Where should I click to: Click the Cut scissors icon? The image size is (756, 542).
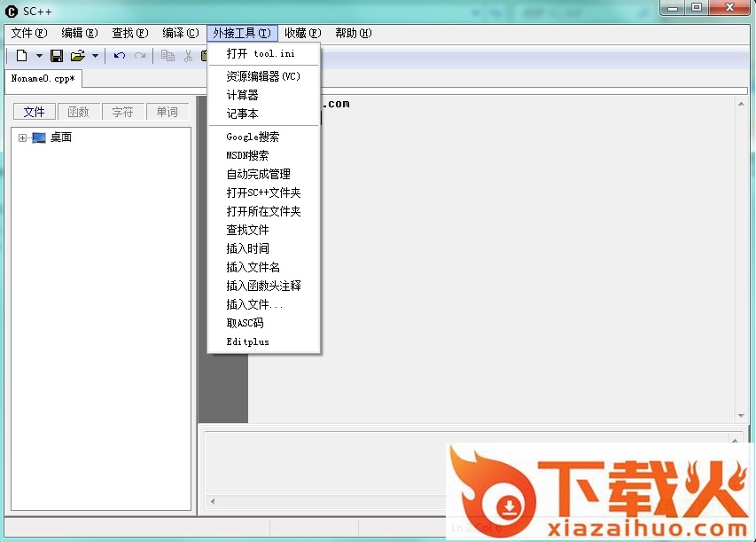[x=188, y=56]
